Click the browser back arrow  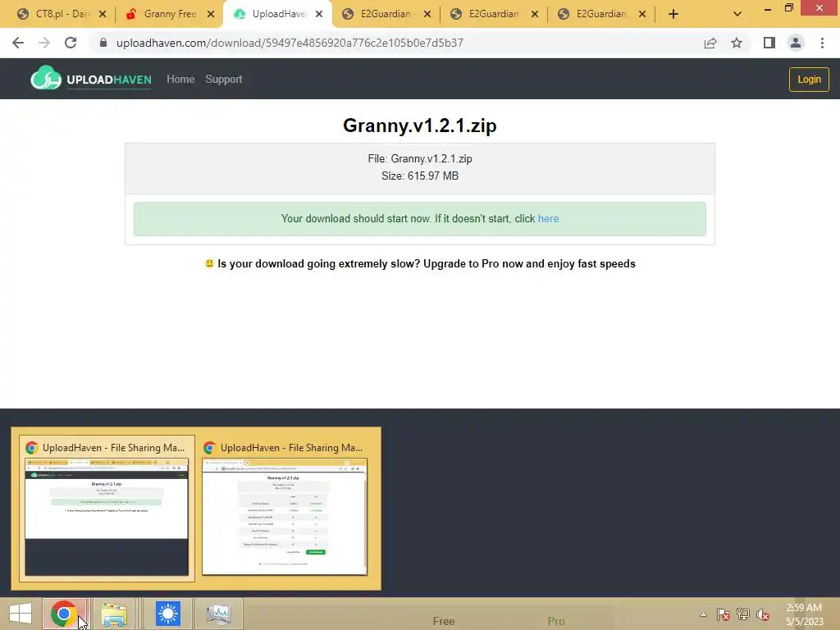pos(18,43)
